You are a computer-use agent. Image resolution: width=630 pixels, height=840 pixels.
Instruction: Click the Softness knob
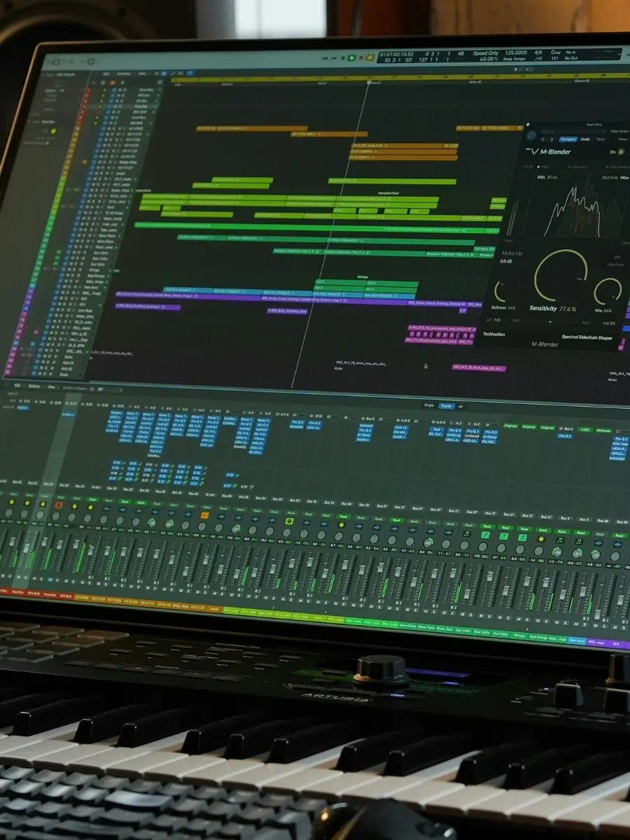(x=501, y=292)
